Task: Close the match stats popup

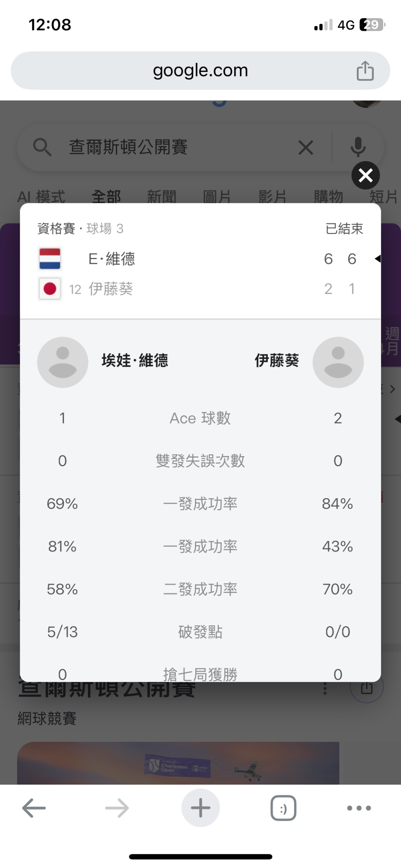Action: click(x=365, y=176)
